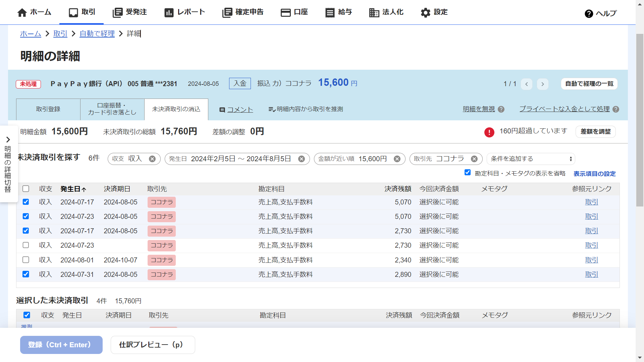The image size is (644, 362).
Task: Click the next-page chevron arrow
Action: [542, 84]
